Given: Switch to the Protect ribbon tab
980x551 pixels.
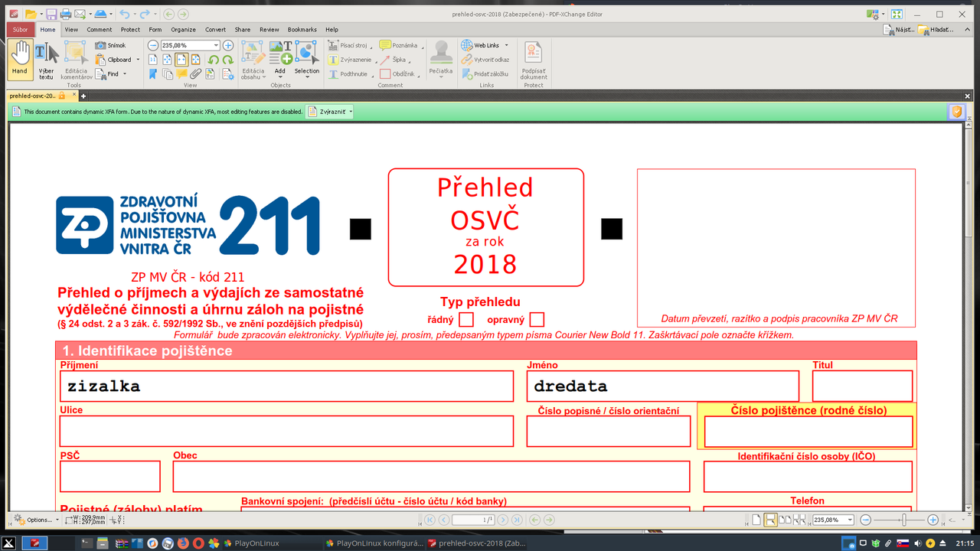Looking at the screenshot, I should [130, 29].
